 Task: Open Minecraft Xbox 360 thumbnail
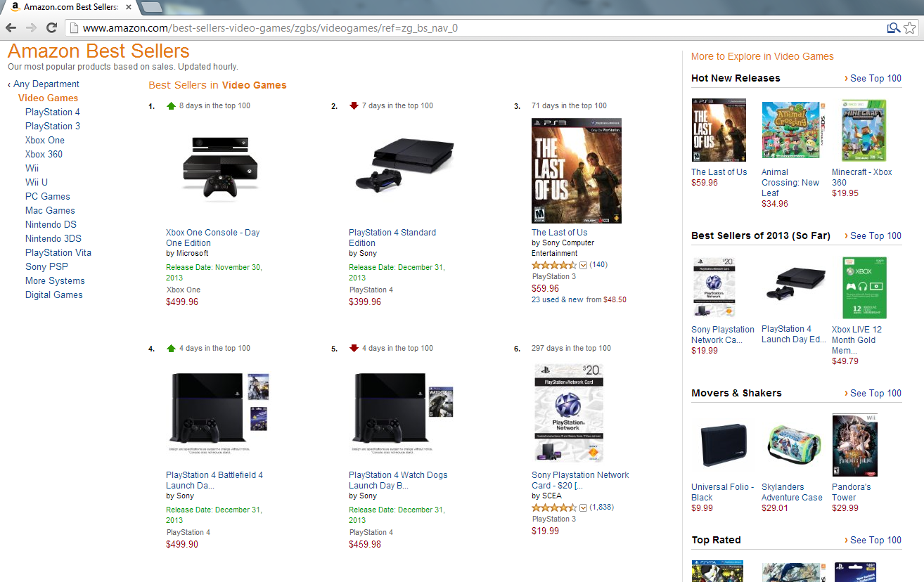tap(864, 131)
